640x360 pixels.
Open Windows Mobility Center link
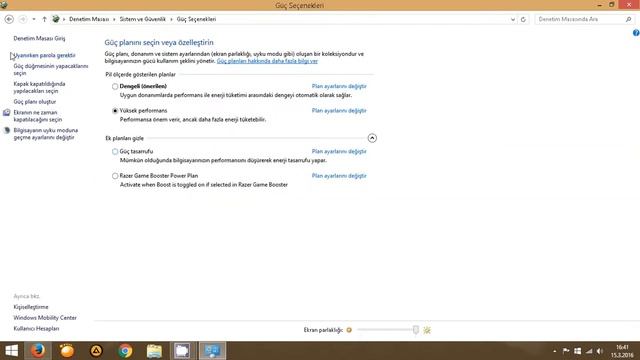click(x=45, y=318)
